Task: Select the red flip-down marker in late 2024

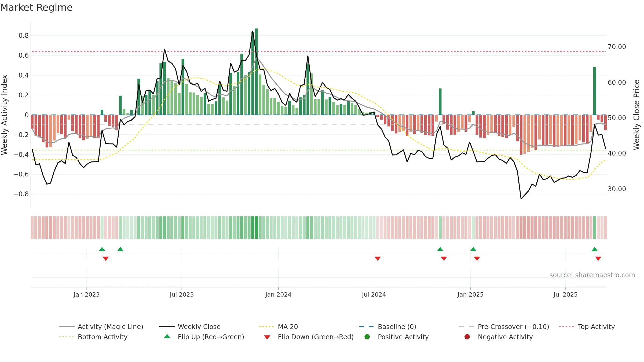Action: (x=444, y=258)
